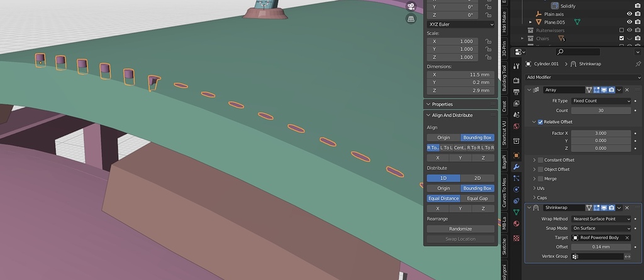Lock the Scale Y value
644x280 pixels.
click(x=488, y=49)
